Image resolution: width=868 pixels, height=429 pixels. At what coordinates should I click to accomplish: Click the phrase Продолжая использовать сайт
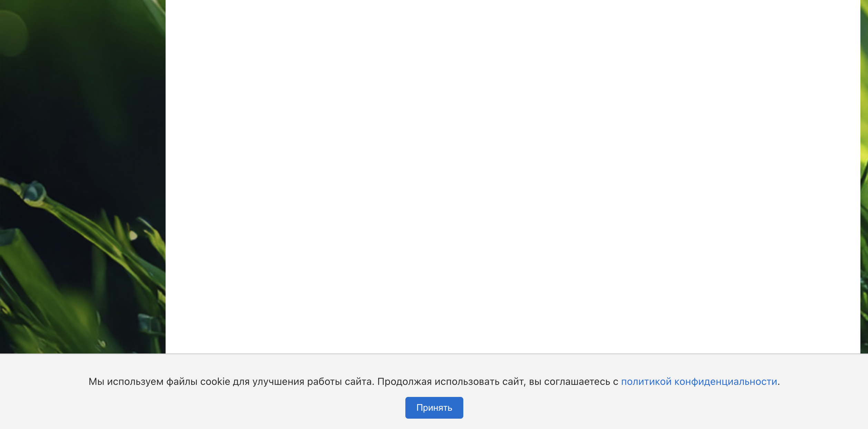pos(451,382)
